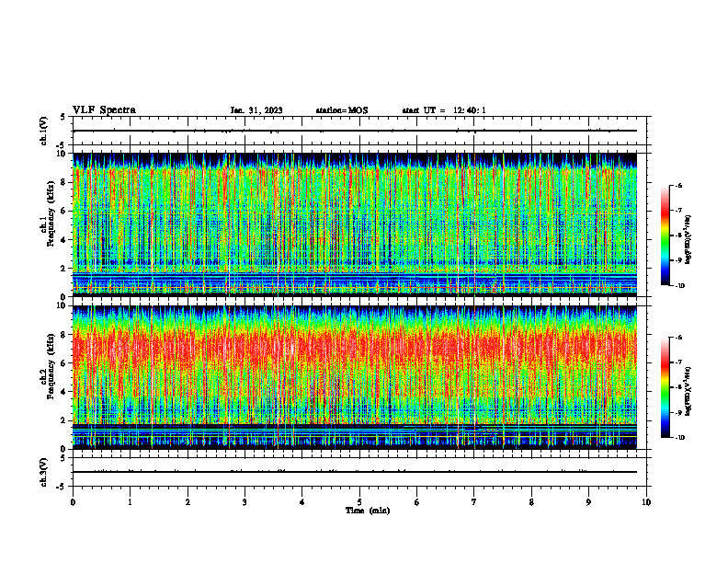Image resolution: width=728 pixels, height=563 pixels.
Task: Click the time axis tick label "1"
Action: (130, 502)
